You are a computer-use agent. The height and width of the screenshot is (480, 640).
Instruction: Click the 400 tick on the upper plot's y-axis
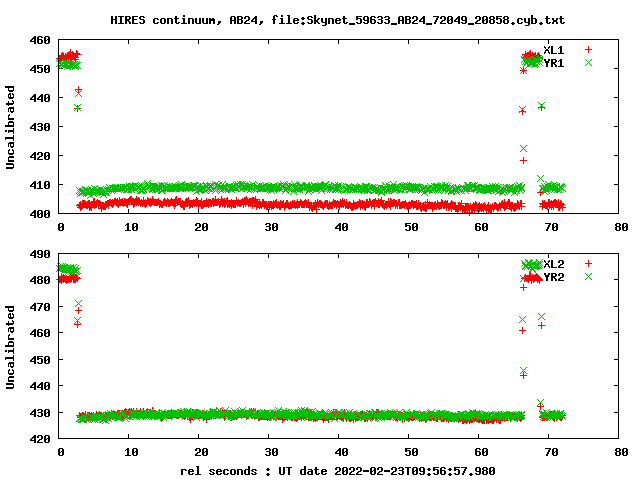click(40, 214)
